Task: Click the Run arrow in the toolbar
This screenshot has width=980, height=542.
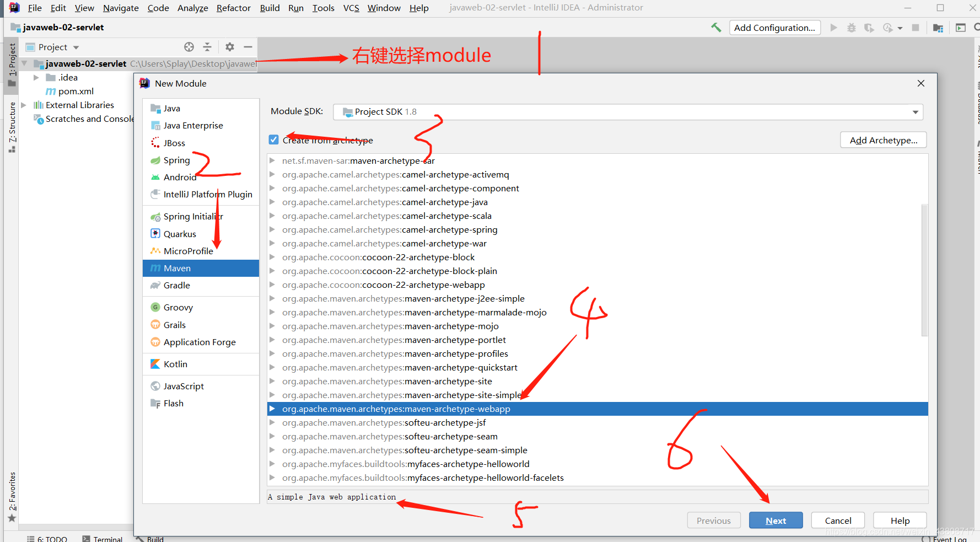Action: pos(833,28)
